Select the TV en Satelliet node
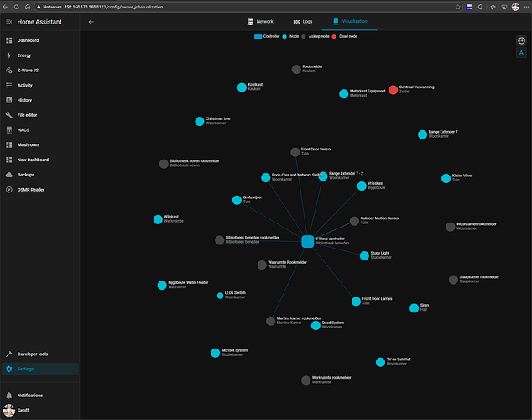The image size is (532, 420). 380,362
